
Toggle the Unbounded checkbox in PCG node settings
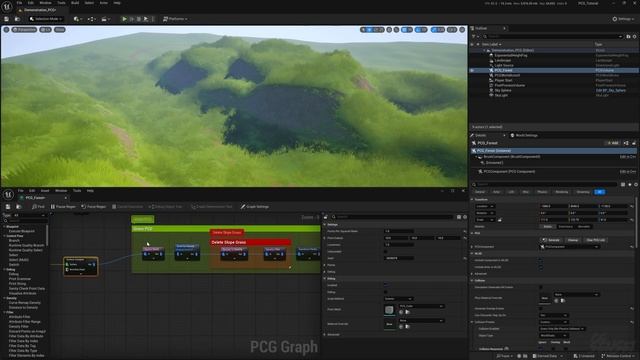click(x=386, y=251)
